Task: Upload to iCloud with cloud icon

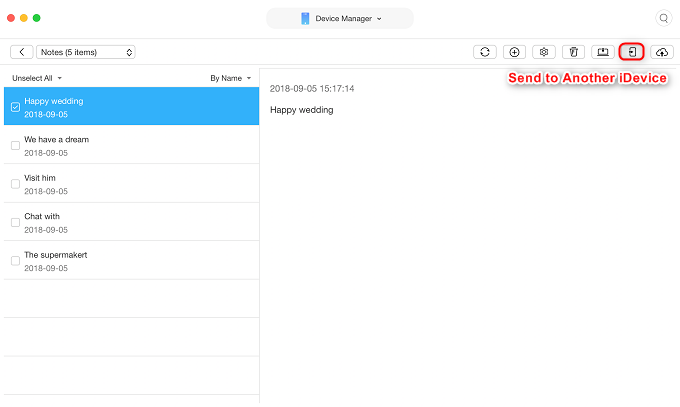Action: pyautogui.click(x=662, y=52)
